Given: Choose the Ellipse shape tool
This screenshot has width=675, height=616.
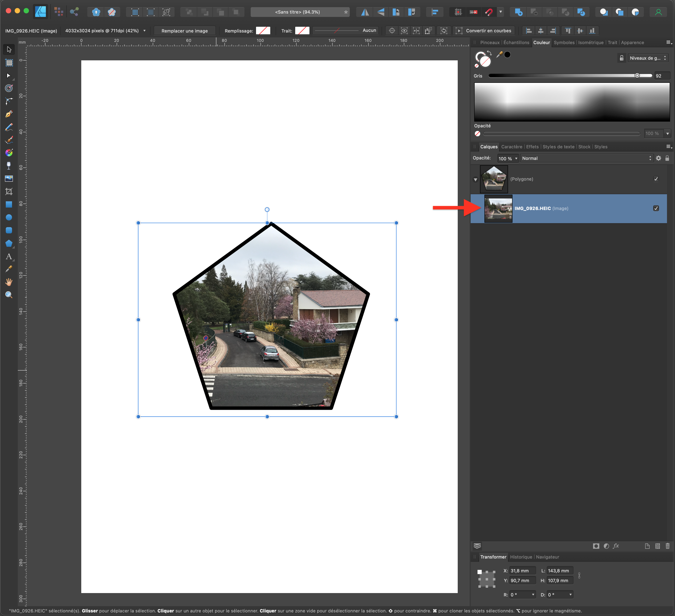Looking at the screenshot, I should pos(9,217).
